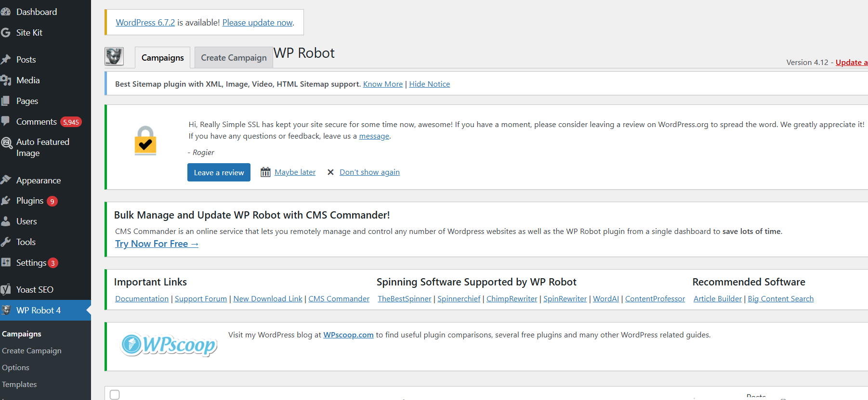Click the WP Robot 4 menu icon
This screenshot has height=400, width=868.
coord(5,310)
